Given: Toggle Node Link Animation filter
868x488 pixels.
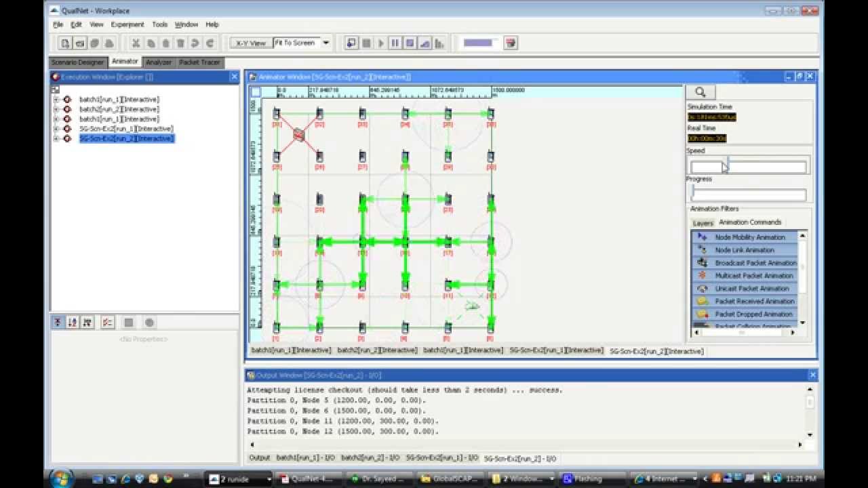Looking at the screenshot, I should (745, 250).
